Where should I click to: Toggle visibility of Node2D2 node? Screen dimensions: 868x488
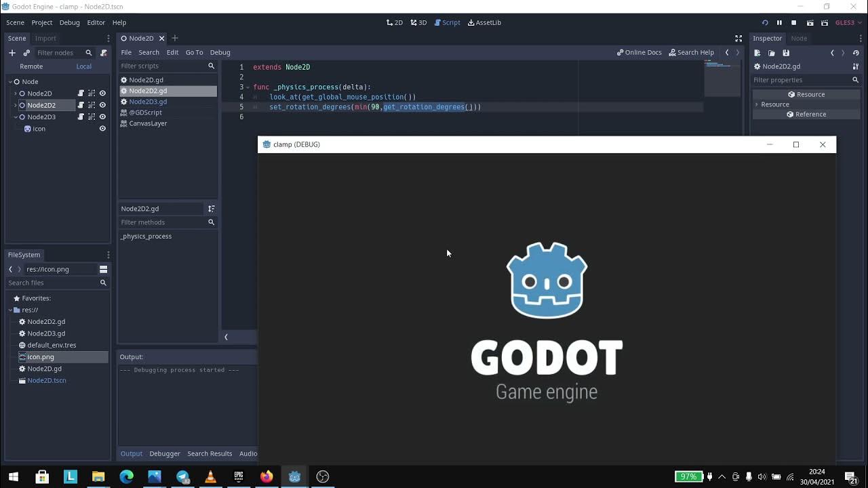102,105
